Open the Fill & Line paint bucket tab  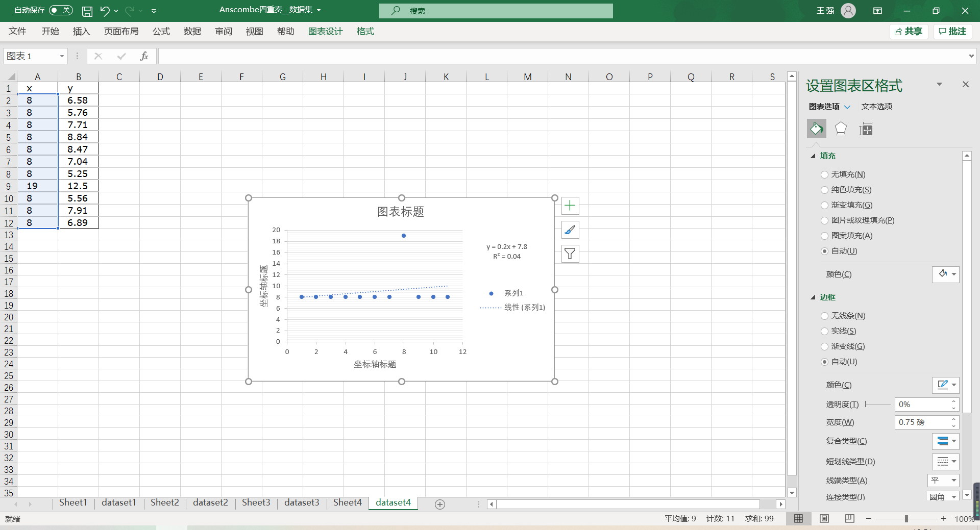point(817,129)
